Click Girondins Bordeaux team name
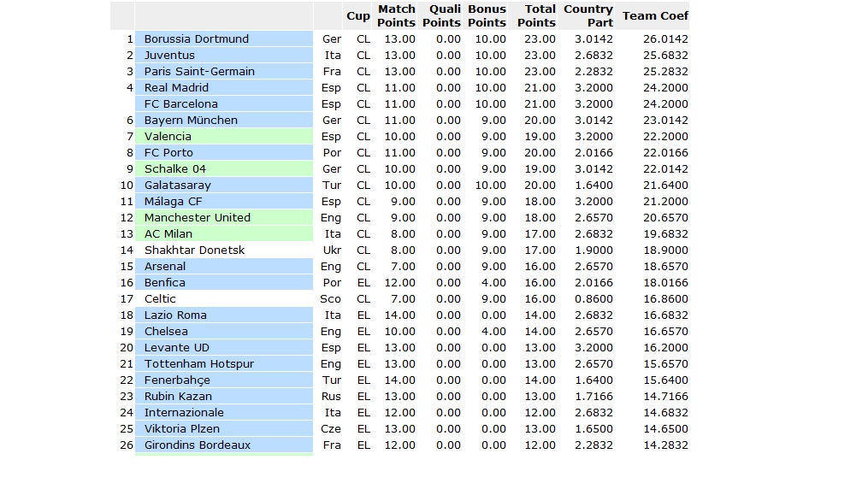 198,445
